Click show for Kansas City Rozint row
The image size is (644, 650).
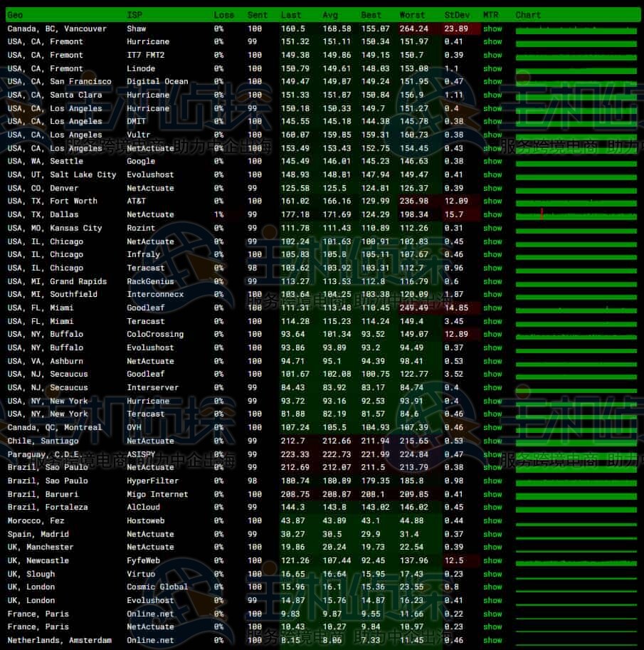point(492,228)
